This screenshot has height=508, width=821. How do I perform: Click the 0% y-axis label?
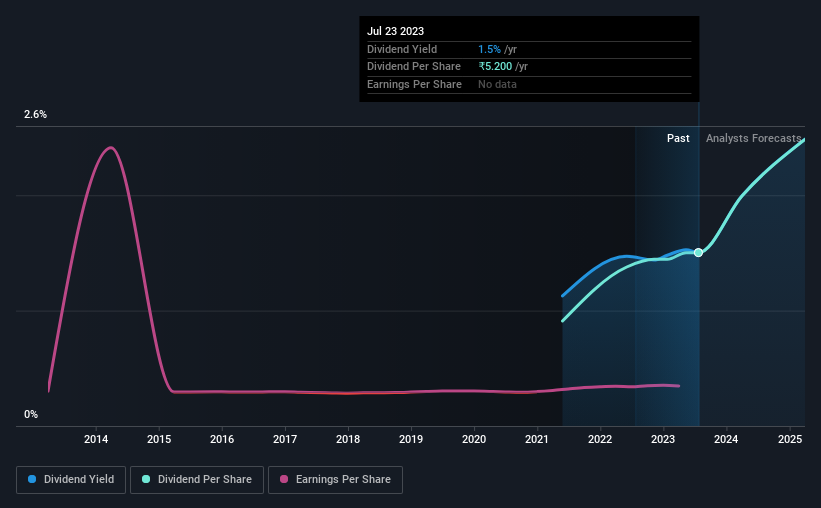31,414
